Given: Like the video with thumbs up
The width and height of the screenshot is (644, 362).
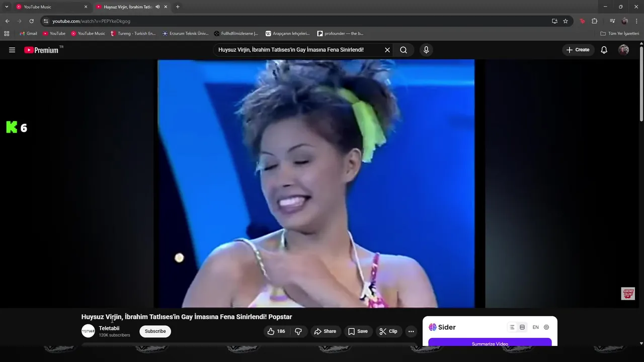Looking at the screenshot, I should pos(276,331).
